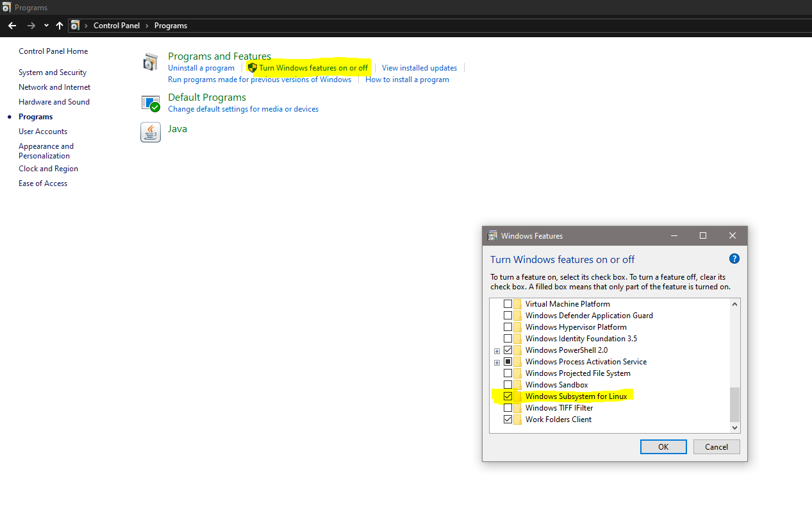
Task: Open Clock and Region category
Action: pyautogui.click(x=48, y=169)
